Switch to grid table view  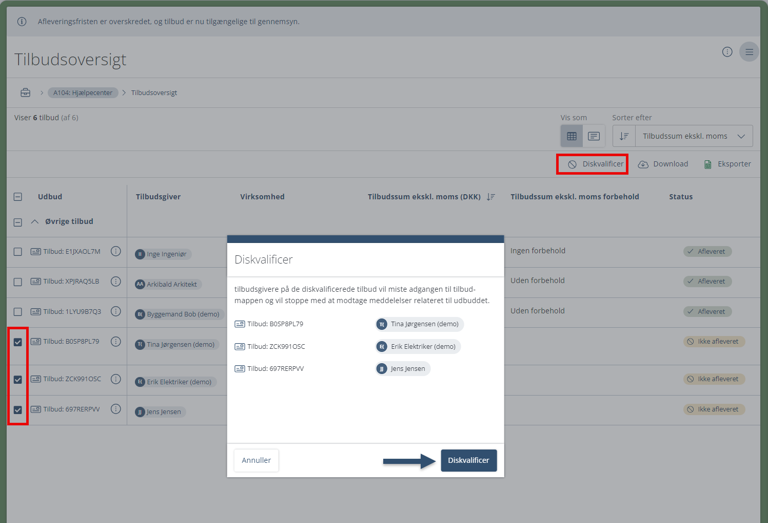(x=572, y=136)
